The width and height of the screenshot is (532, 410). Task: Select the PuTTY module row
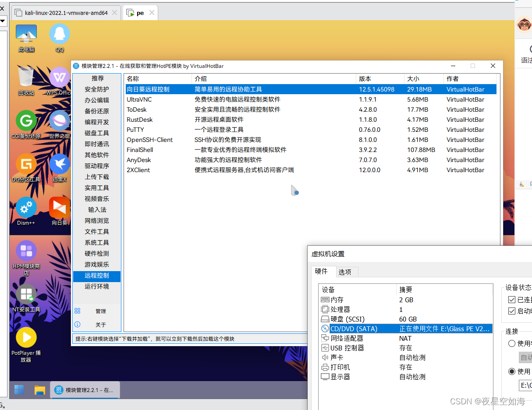[x=311, y=130]
